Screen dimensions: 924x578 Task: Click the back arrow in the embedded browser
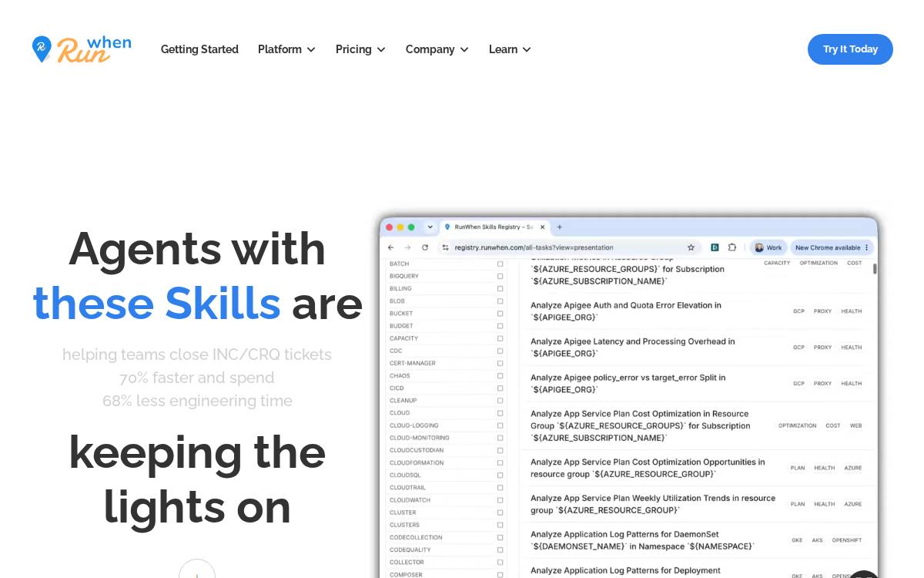tap(390, 247)
